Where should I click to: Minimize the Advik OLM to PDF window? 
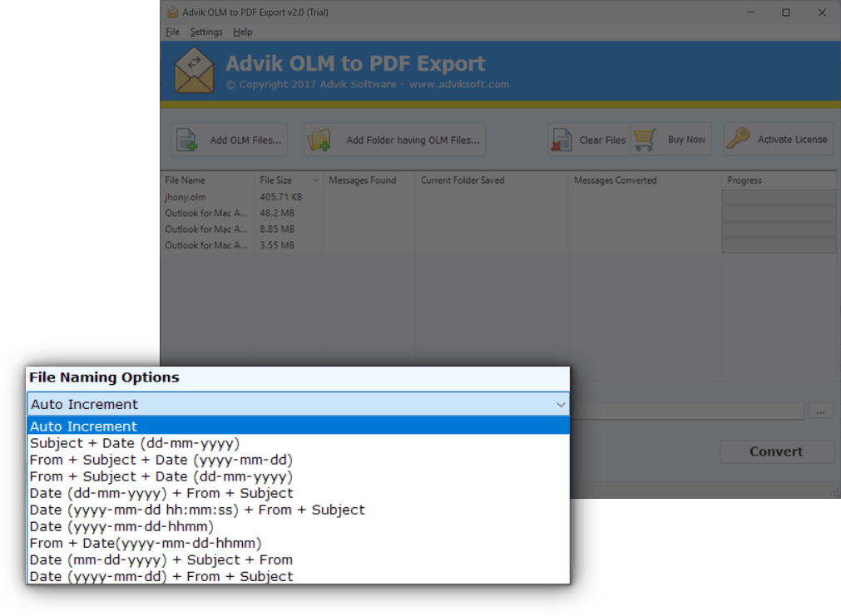[x=750, y=12]
